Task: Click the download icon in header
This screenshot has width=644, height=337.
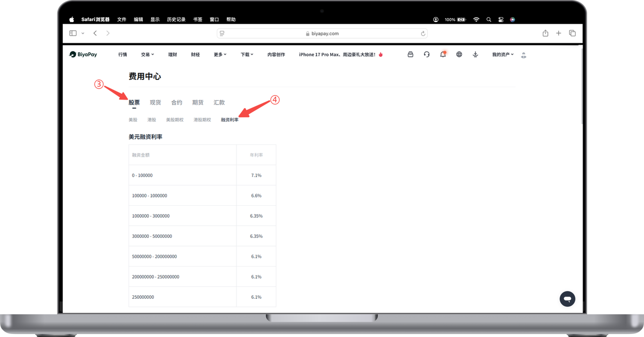Action: click(475, 54)
